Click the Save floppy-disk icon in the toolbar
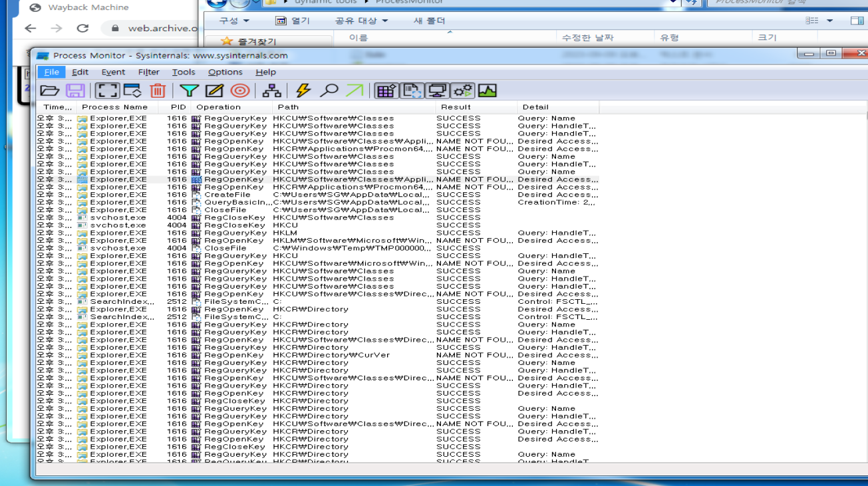 click(74, 90)
